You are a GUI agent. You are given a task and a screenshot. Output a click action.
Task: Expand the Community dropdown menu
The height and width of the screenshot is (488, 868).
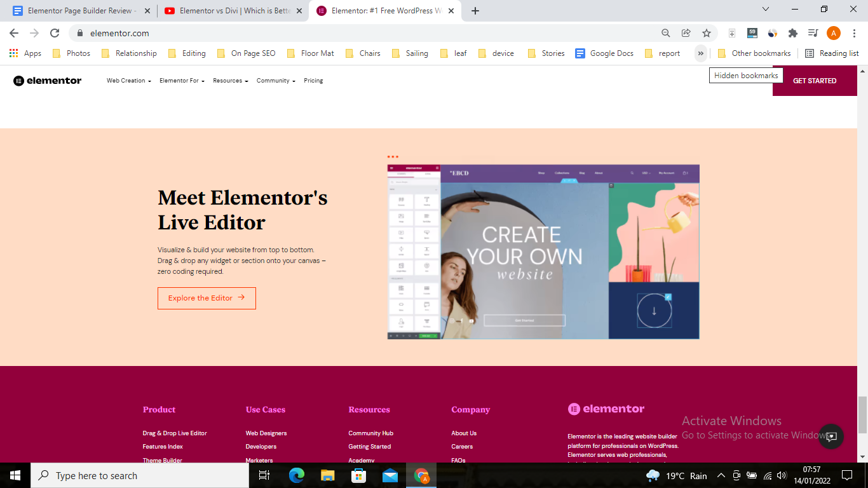tap(276, 81)
